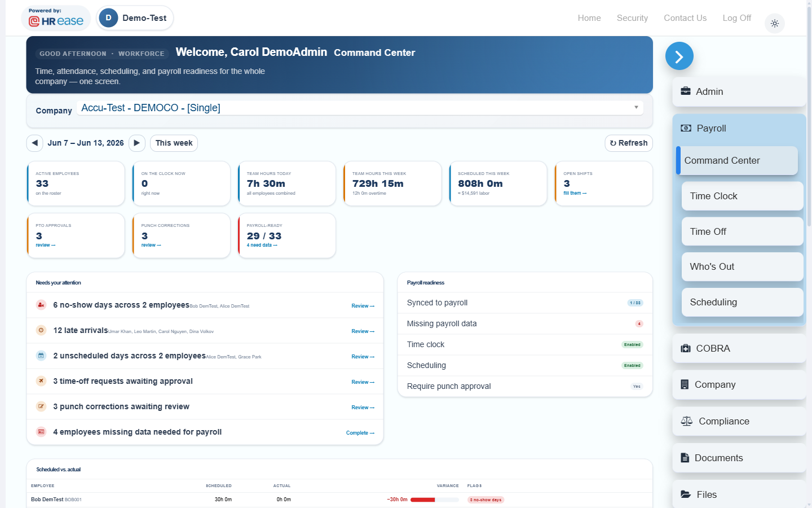This screenshot has height=508, width=812.
Task: Click the missing payroll data card icon
Action: pyautogui.click(x=41, y=432)
